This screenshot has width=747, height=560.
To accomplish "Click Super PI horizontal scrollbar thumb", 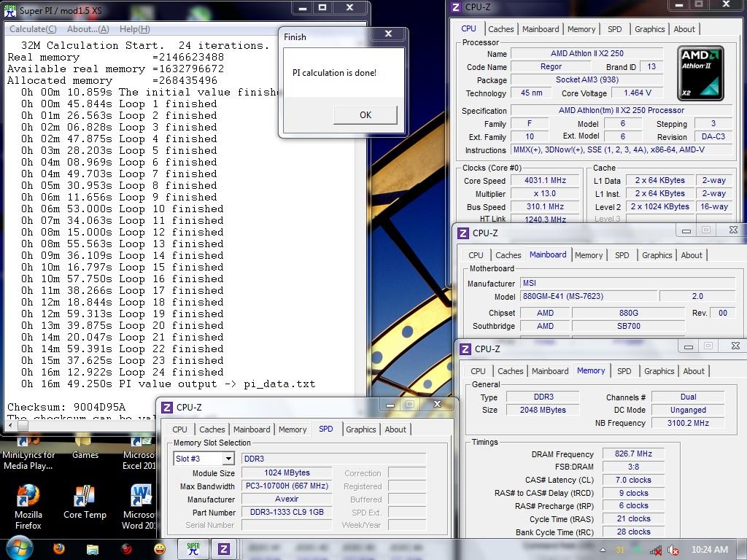I will [x=22, y=426].
